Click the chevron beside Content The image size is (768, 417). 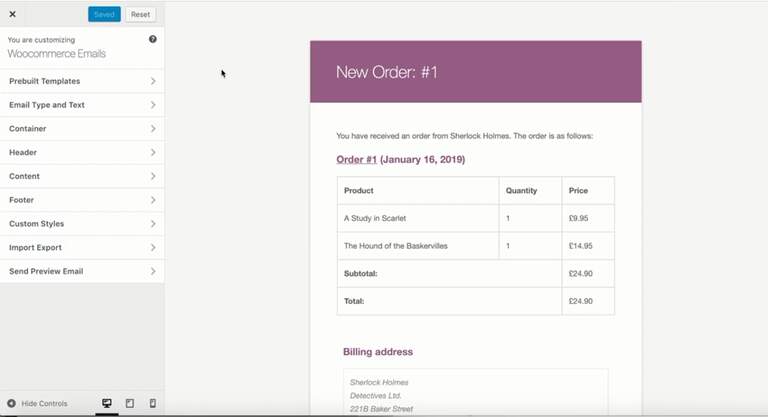pyautogui.click(x=153, y=176)
